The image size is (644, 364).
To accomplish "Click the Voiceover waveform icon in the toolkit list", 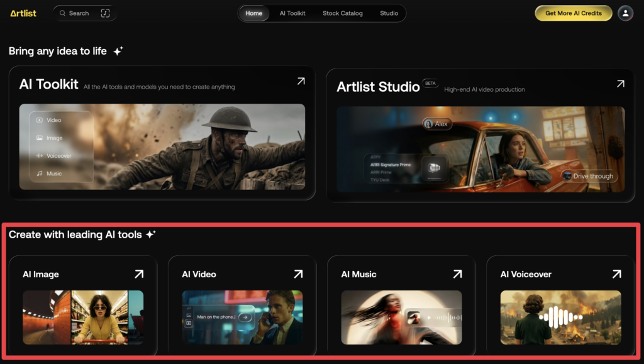I will [x=40, y=156].
